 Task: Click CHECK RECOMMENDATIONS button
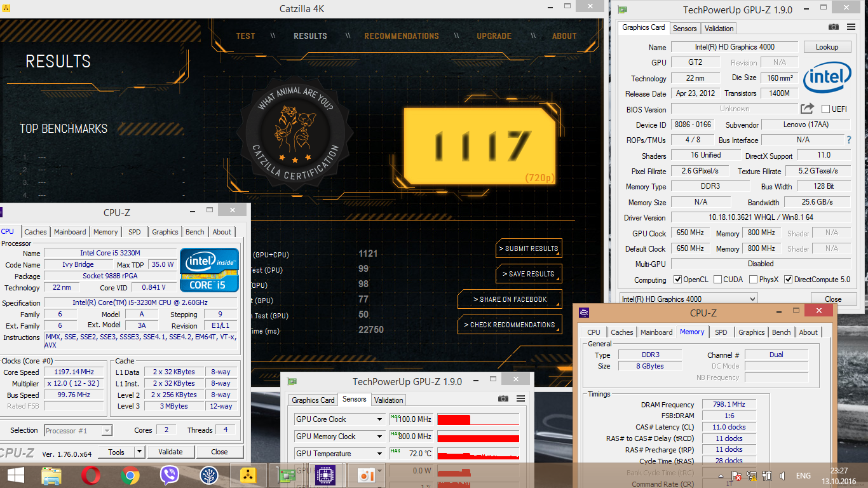tap(510, 325)
